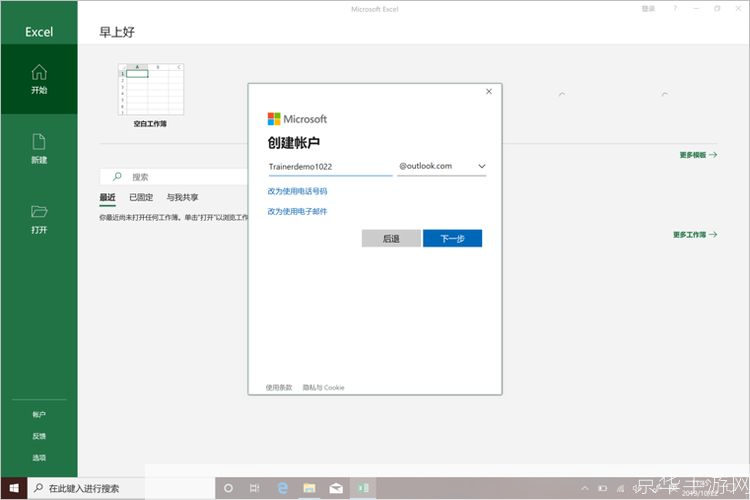Launch File Explorer from the taskbar
This screenshot has height=500, width=750.
[x=310, y=488]
